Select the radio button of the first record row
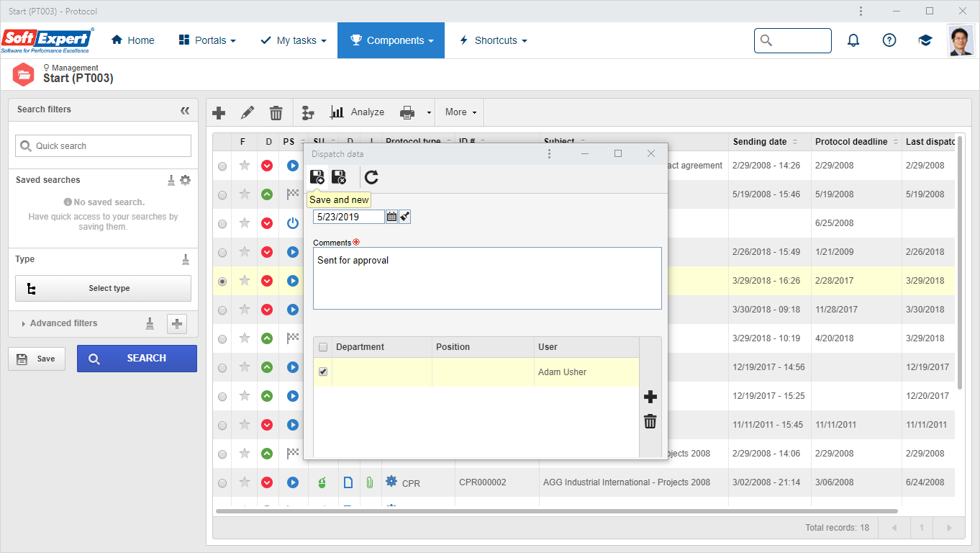The image size is (980, 553). 222,166
